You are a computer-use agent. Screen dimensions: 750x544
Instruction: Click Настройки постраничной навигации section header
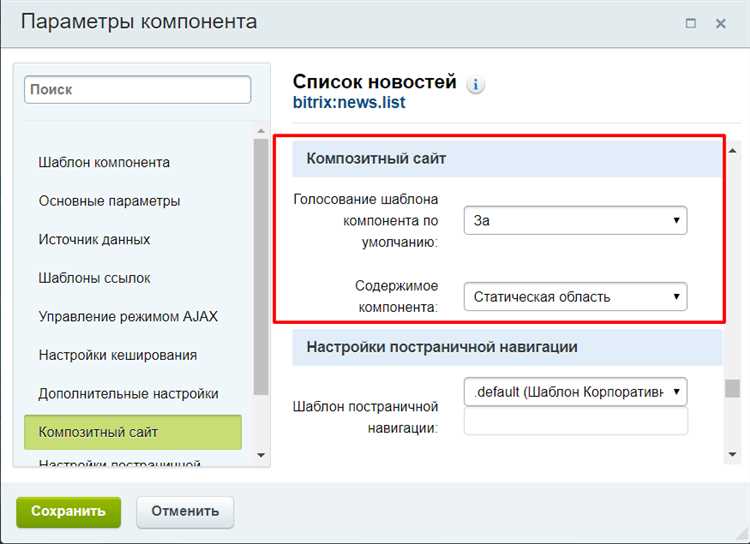point(507,347)
